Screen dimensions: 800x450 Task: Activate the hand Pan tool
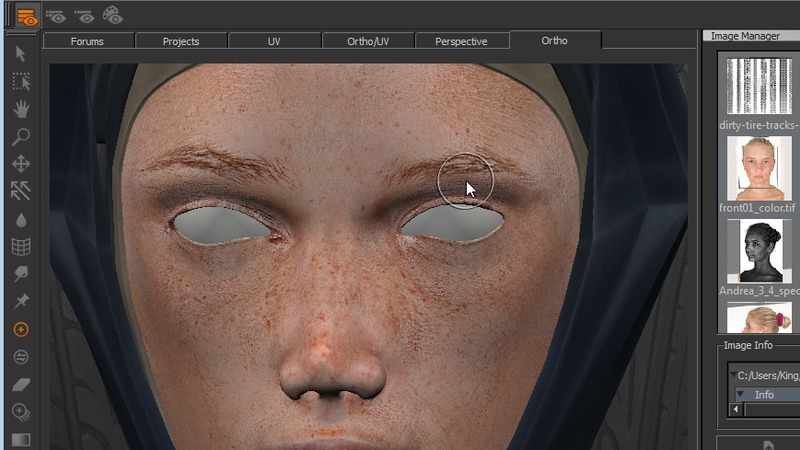coord(20,109)
